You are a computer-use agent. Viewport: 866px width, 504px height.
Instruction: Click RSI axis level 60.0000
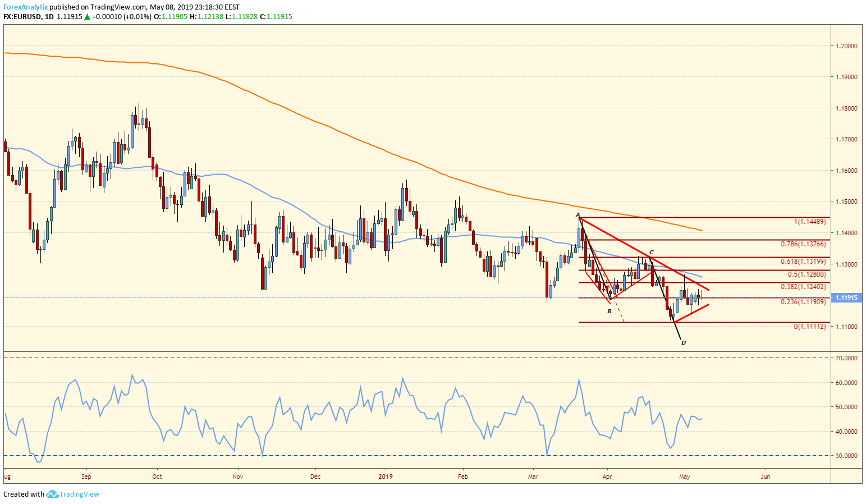tap(846, 383)
